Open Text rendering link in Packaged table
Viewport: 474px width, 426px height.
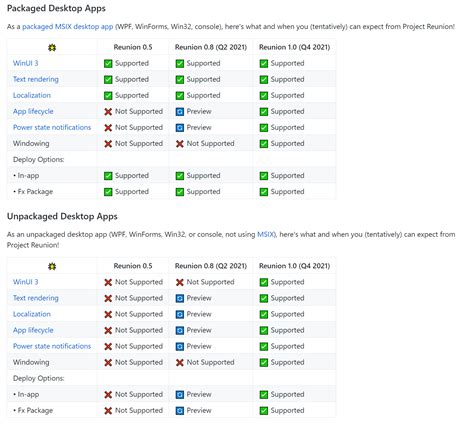click(36, 79)
